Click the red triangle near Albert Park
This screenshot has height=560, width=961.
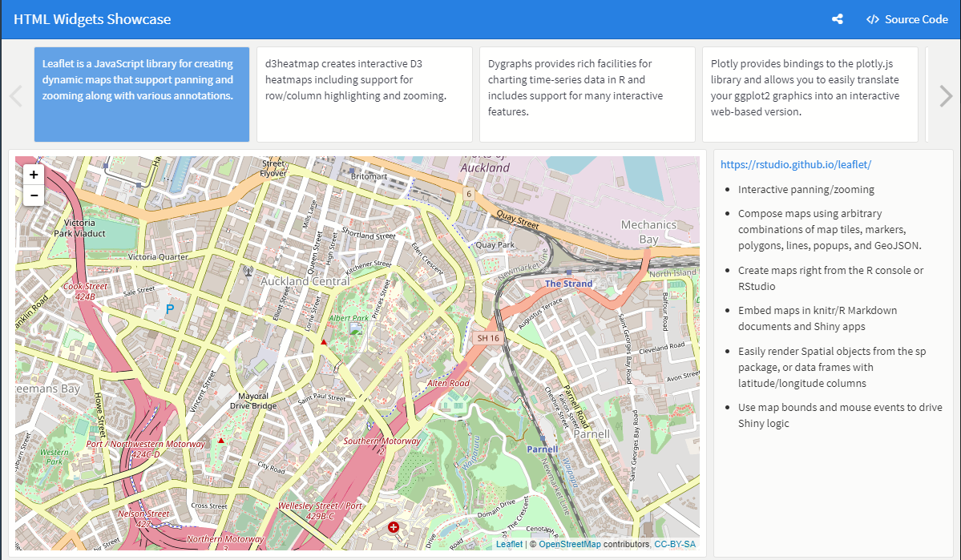[324, 342]
